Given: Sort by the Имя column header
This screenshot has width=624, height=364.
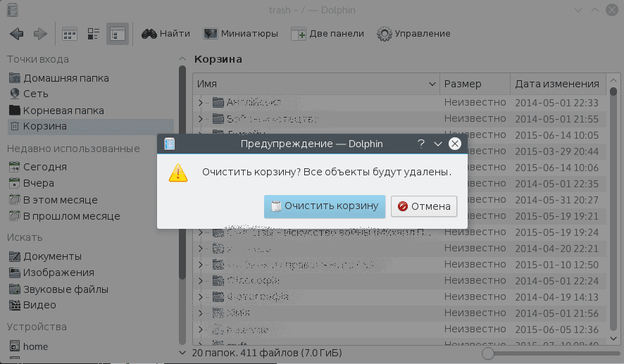Looking at the screenshot, I should [316, 84].
